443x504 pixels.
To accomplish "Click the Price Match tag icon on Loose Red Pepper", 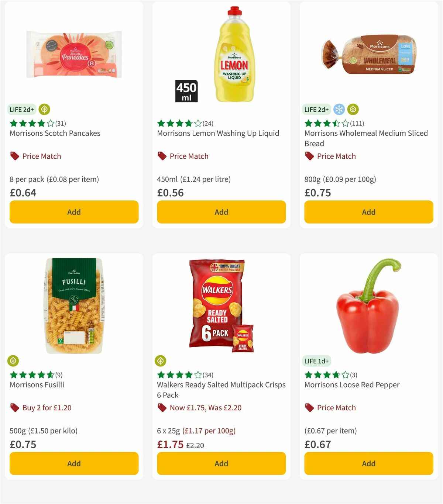I will [x=309, y=407].
